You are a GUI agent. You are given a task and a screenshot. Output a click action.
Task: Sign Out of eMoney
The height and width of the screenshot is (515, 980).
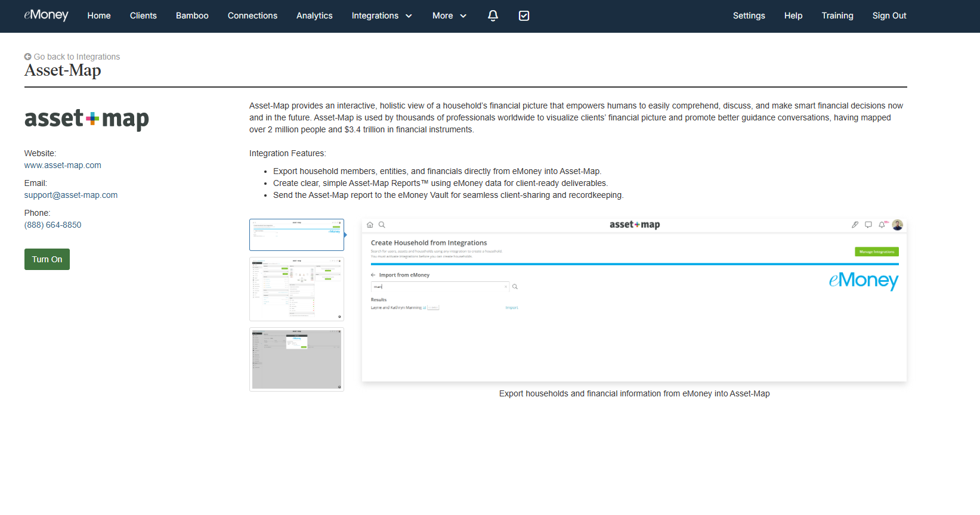pyautogui.click(x=889, y=15)
